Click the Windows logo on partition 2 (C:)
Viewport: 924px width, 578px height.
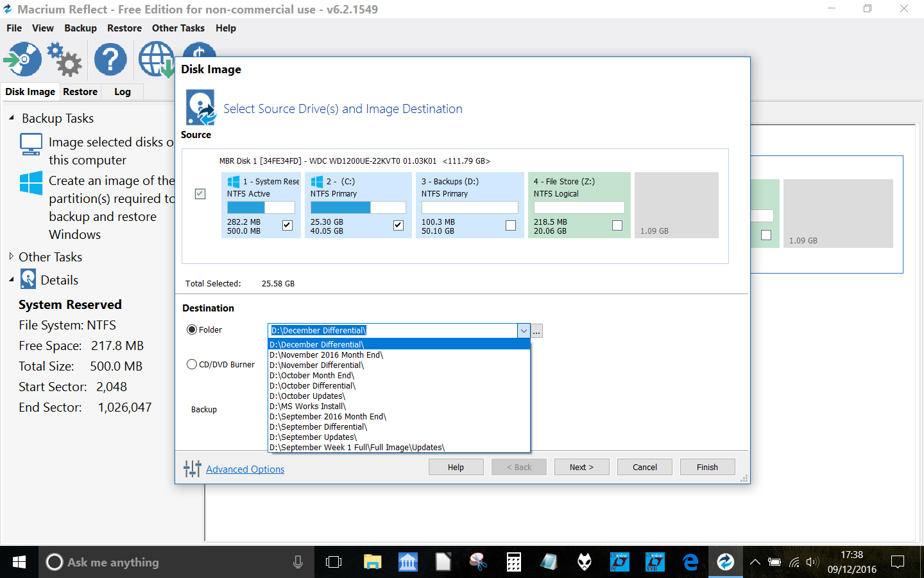[317, 182]
